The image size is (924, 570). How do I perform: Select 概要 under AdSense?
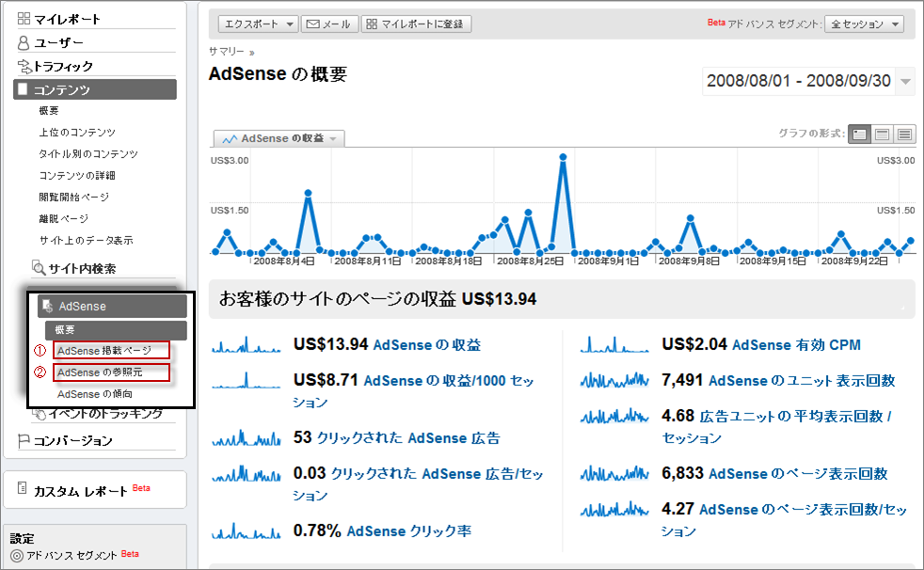[x=116, y=330]
